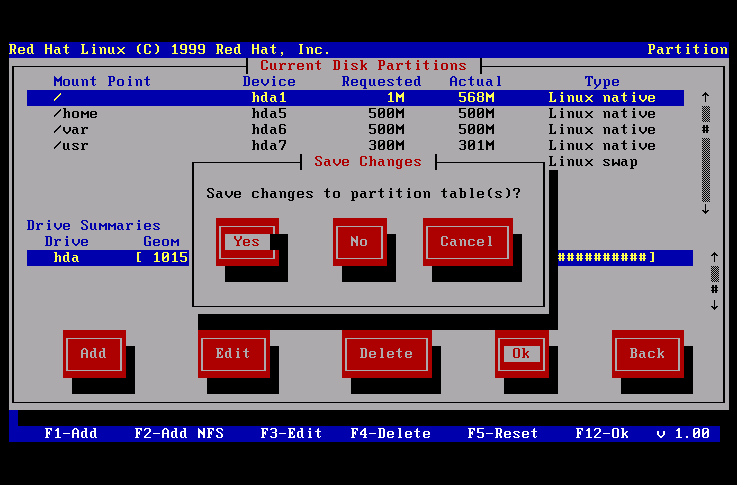Click the 568M actual size value
Screen dimensions: 737x485
click(x=477, y=98)
